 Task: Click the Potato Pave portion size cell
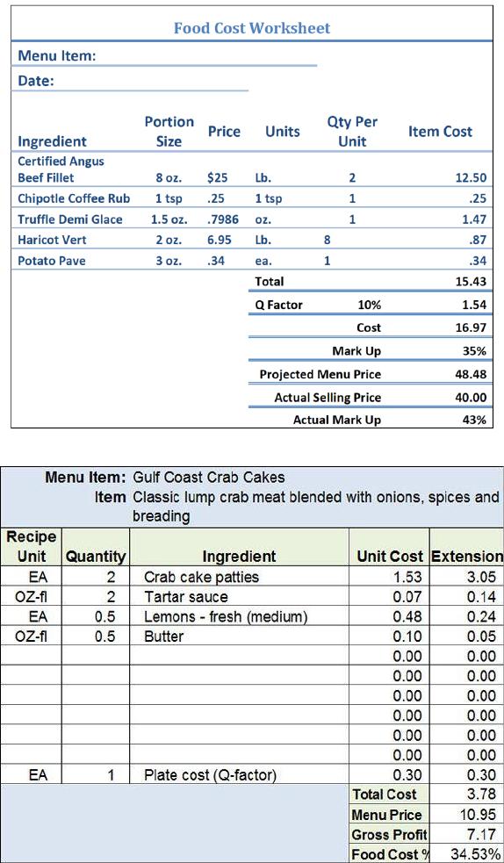[169, 262]
